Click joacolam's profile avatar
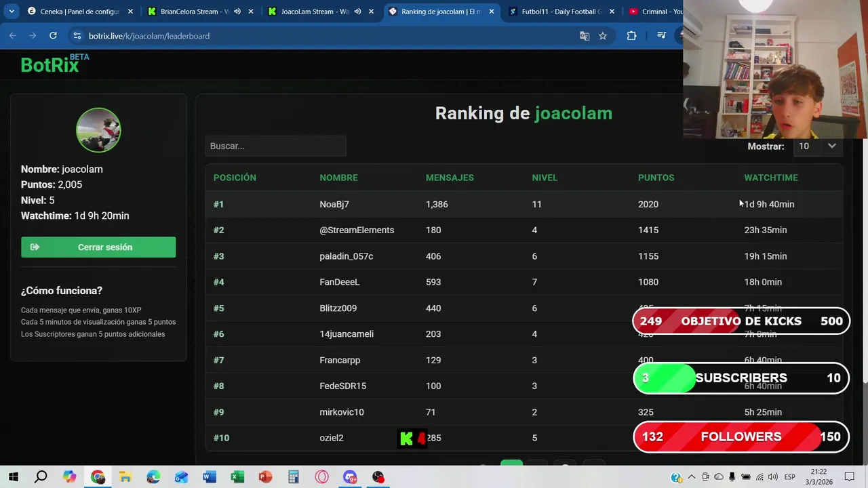The height and width of the screenshot is (488, 868). click(98, 129)
